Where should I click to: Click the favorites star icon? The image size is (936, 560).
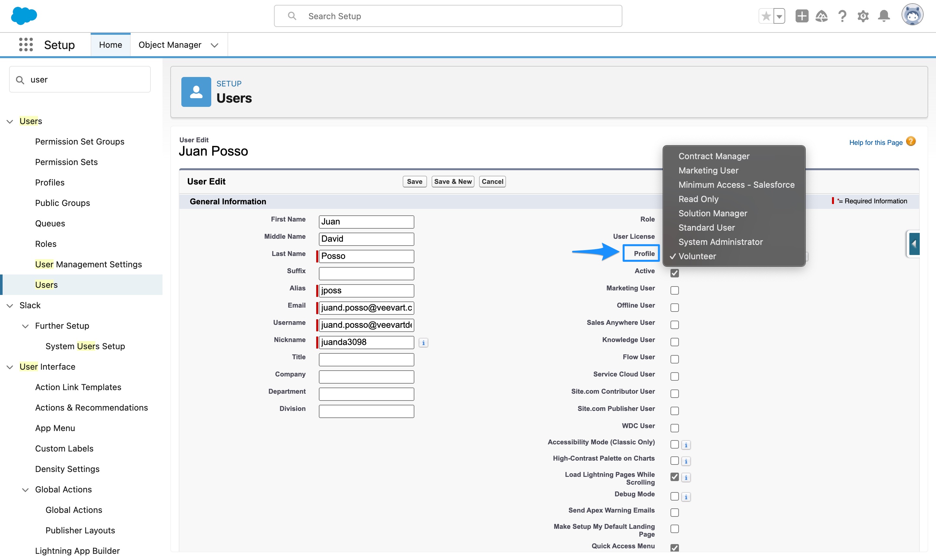[766, 16]
